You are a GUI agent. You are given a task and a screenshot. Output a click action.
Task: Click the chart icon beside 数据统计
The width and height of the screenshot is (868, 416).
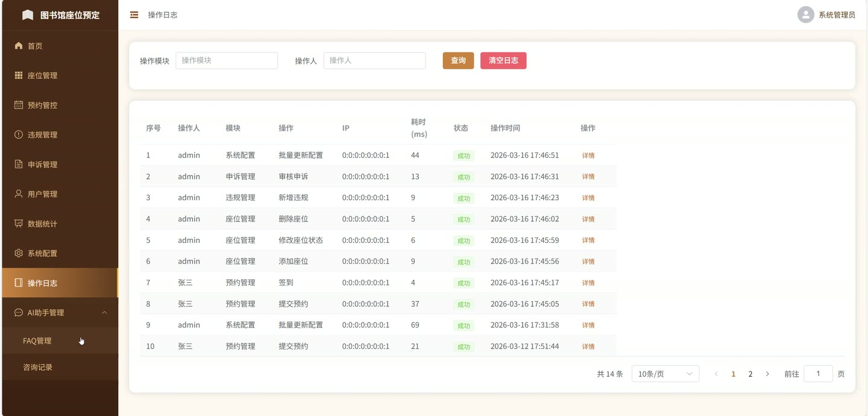[x=18, y=223]
